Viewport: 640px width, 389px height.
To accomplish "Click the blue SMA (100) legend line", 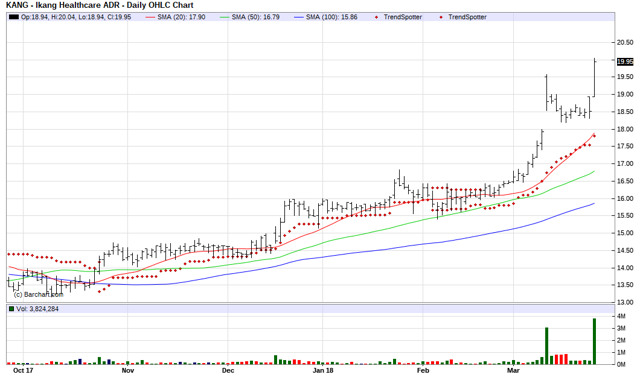I will (299, 17).
